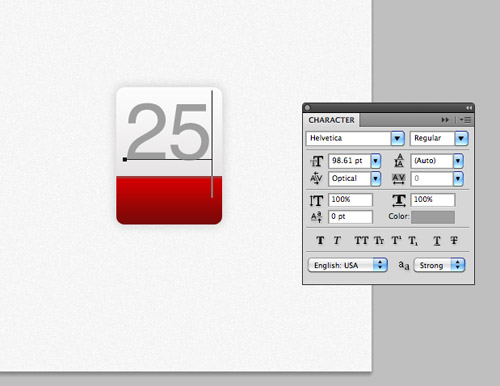Open the Regular font style dropdown

click(x=461, y=138)
